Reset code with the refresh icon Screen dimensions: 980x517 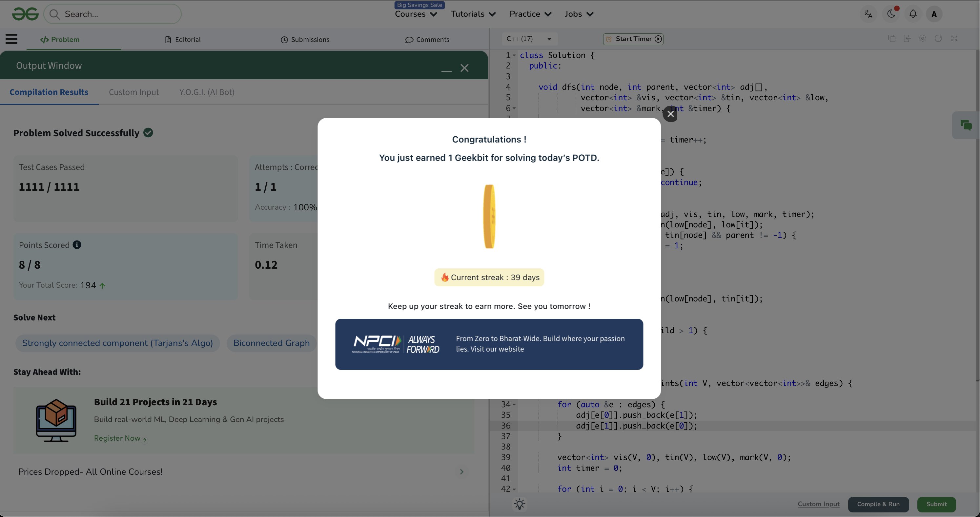pos(938,38)
